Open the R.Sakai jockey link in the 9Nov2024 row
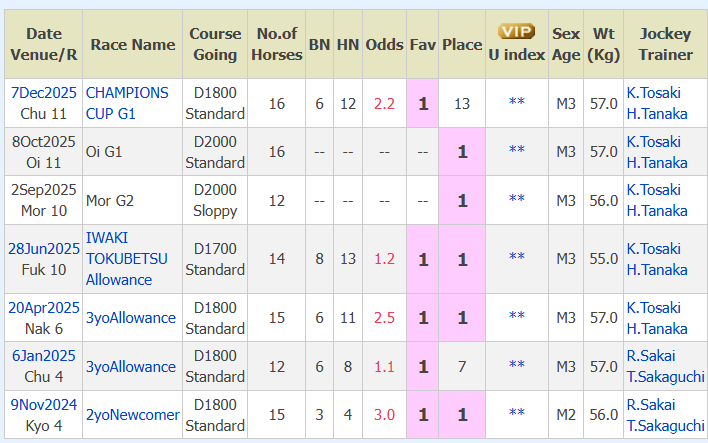The height and width of the screenshot is (443, 708). (651, 405)
